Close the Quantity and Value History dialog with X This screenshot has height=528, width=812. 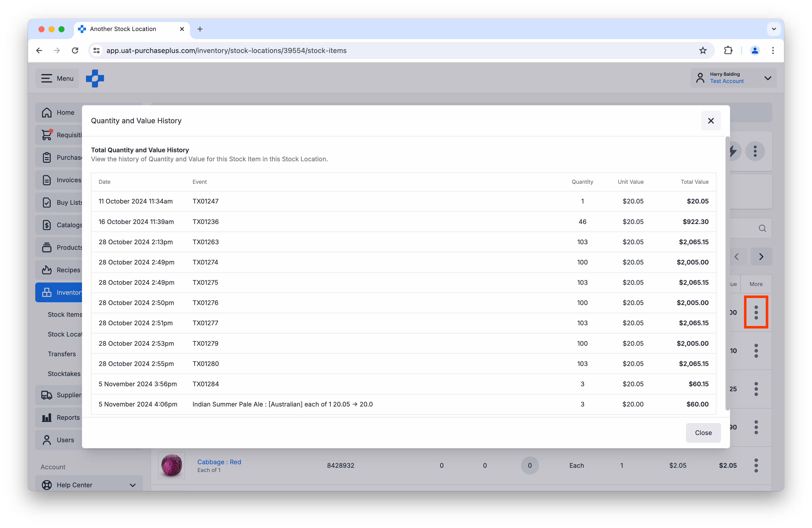(711, 121)
